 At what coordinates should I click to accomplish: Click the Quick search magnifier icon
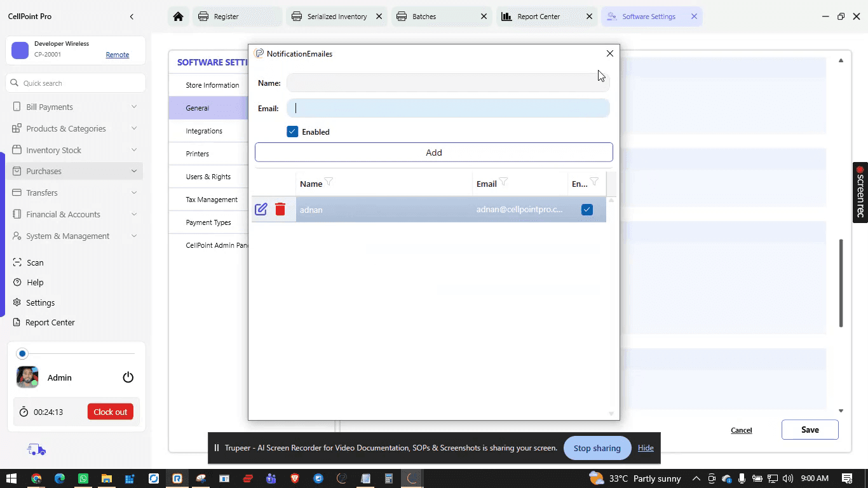14,83
